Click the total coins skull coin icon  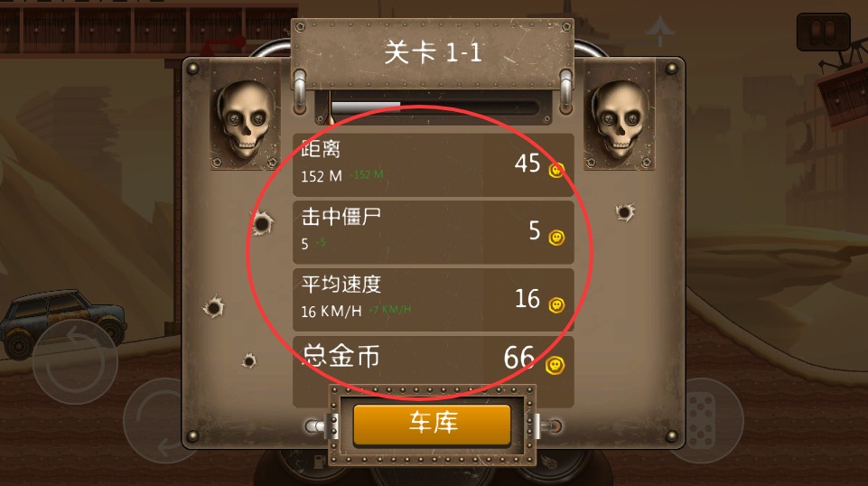(555, 365)
